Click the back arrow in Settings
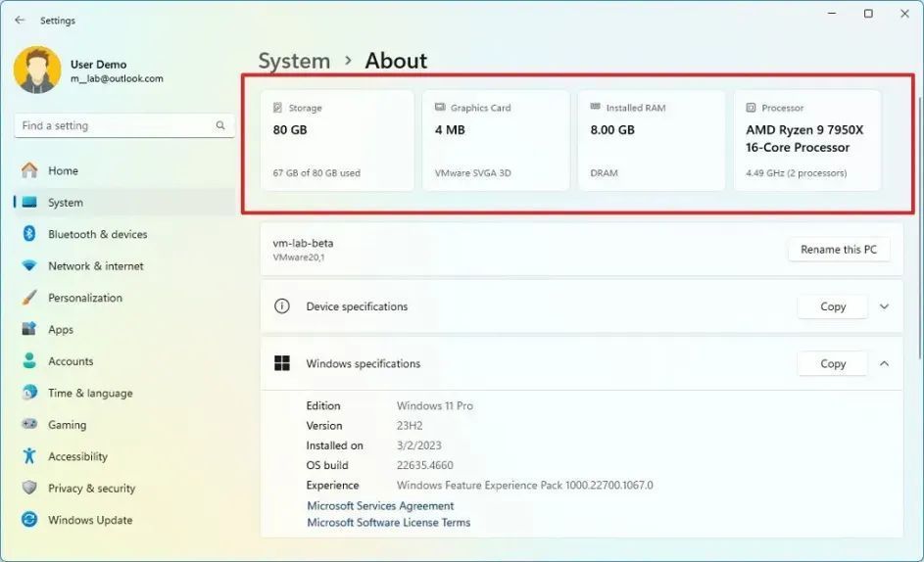This screenshot has height=562, width=924. [x=20, y=20]
